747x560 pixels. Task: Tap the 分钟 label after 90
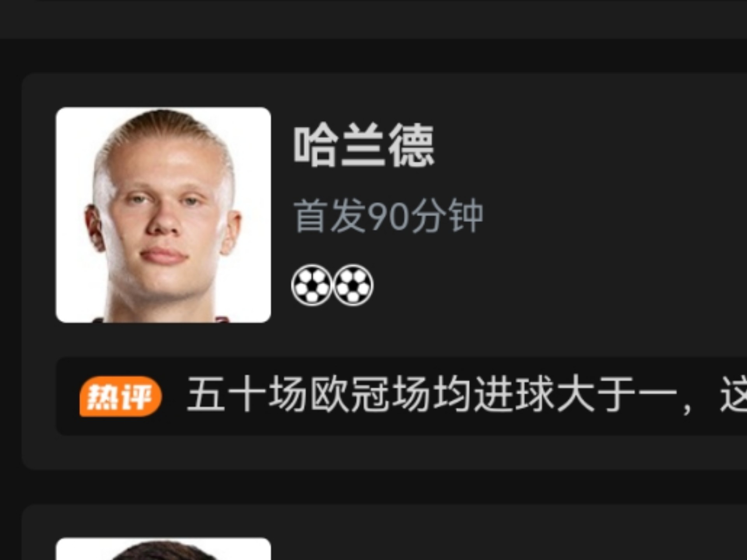447,216
